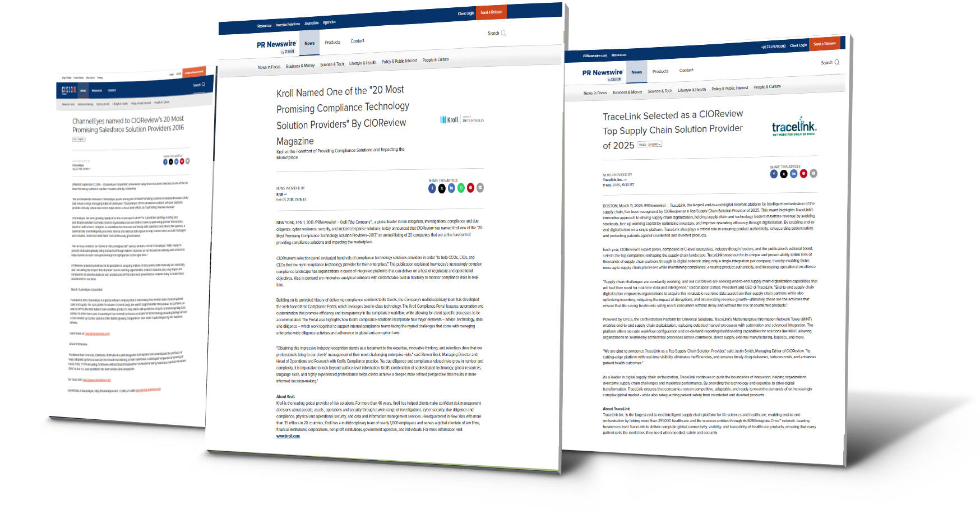The width and height of the screenshot is (980, 514).
Task: Open Science & Tech on Kroll page
Action: [332, 64]
